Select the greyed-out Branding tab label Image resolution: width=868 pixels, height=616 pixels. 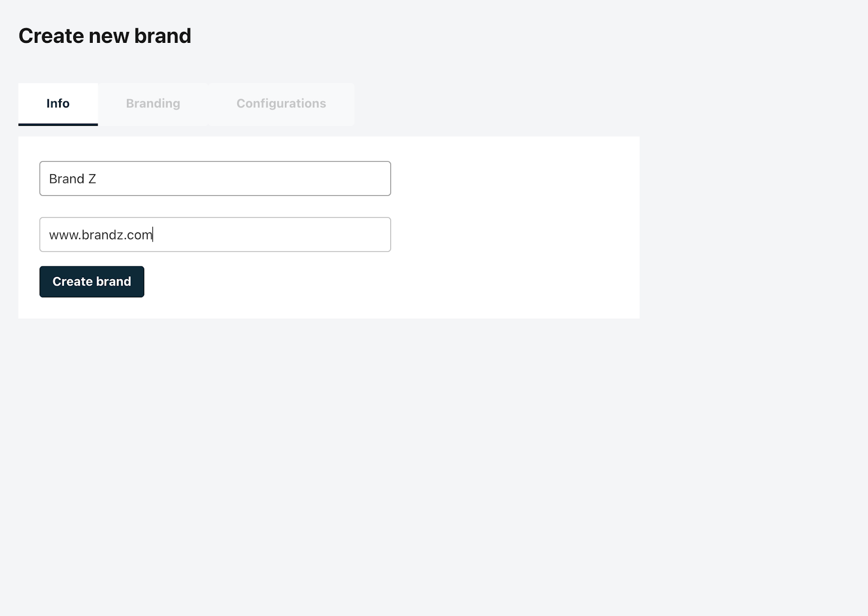coord(153,104)
